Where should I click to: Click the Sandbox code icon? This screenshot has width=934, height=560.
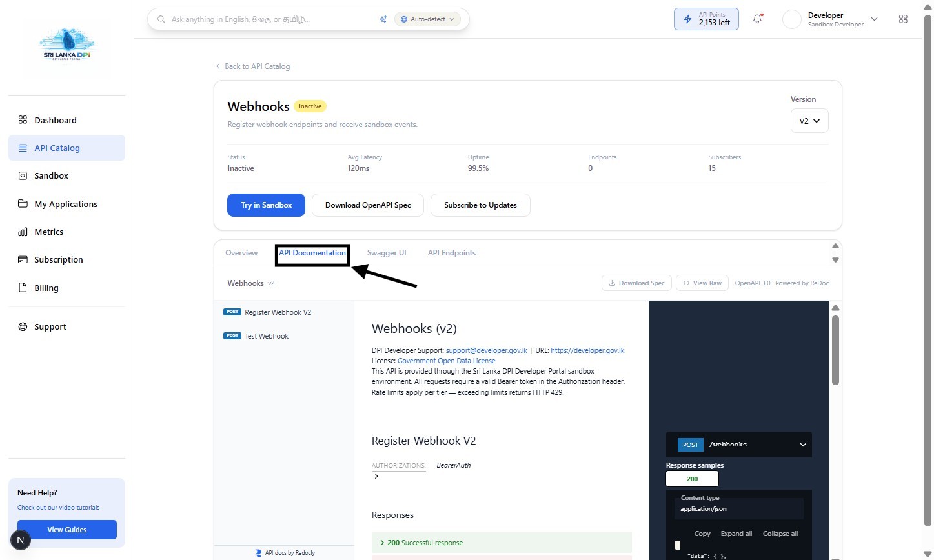pos(23,175)
